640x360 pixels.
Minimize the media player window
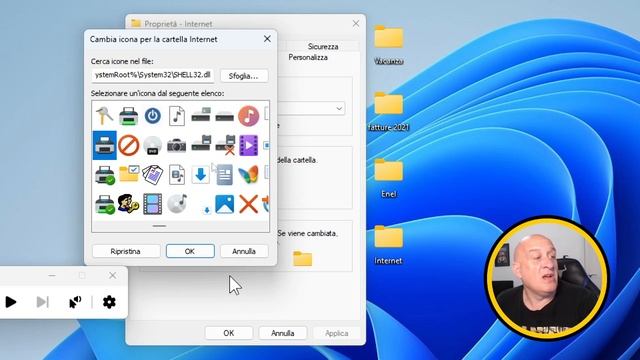(52, 276)
